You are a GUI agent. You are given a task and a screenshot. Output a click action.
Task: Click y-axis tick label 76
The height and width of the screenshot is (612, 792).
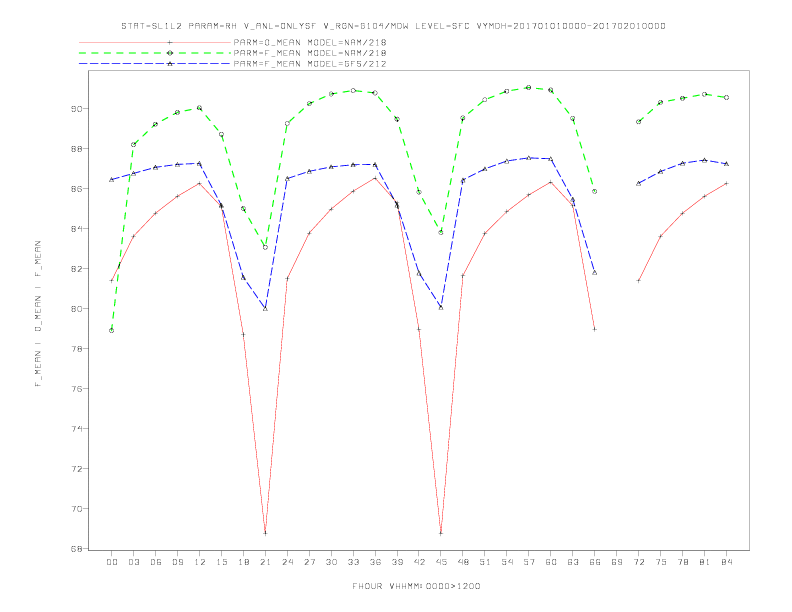76,388
